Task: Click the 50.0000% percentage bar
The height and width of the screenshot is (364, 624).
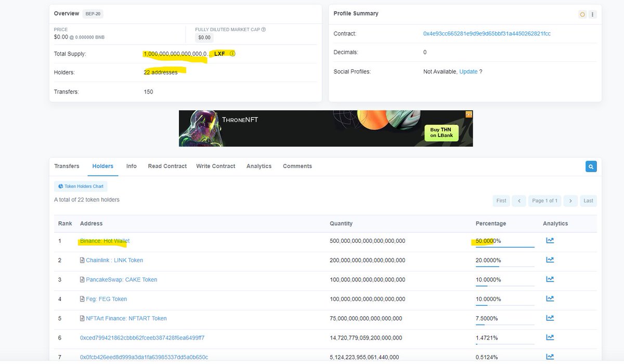Action: 505,247
